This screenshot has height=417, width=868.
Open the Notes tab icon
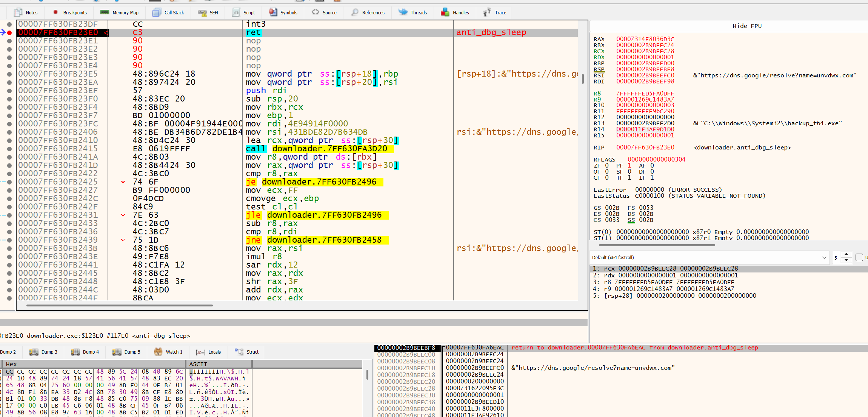click(18, 12)
